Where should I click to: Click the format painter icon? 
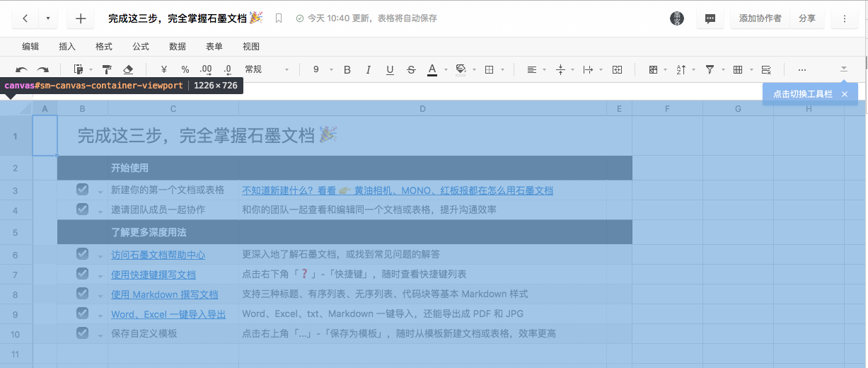click(107, 69)
